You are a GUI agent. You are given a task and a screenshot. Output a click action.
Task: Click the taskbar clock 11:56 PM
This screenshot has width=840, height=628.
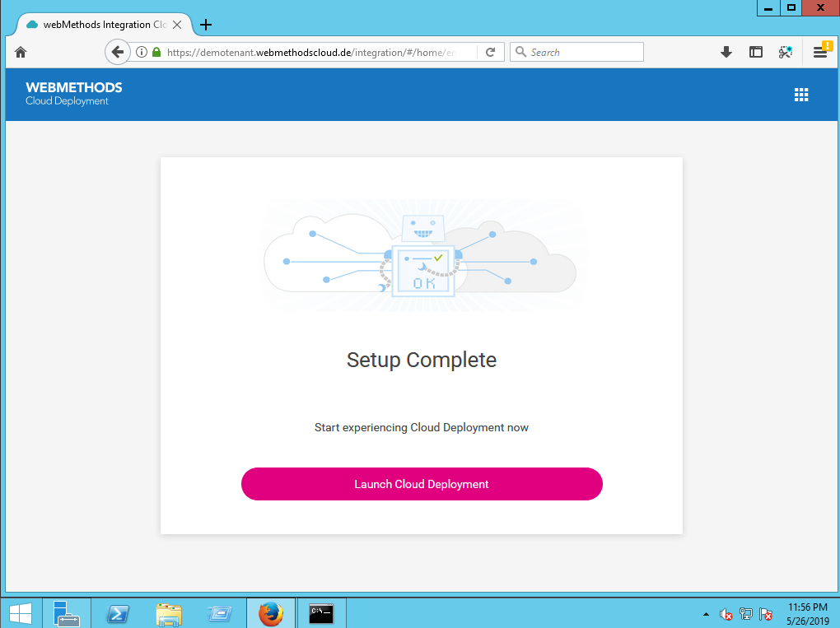click(807, 607)
